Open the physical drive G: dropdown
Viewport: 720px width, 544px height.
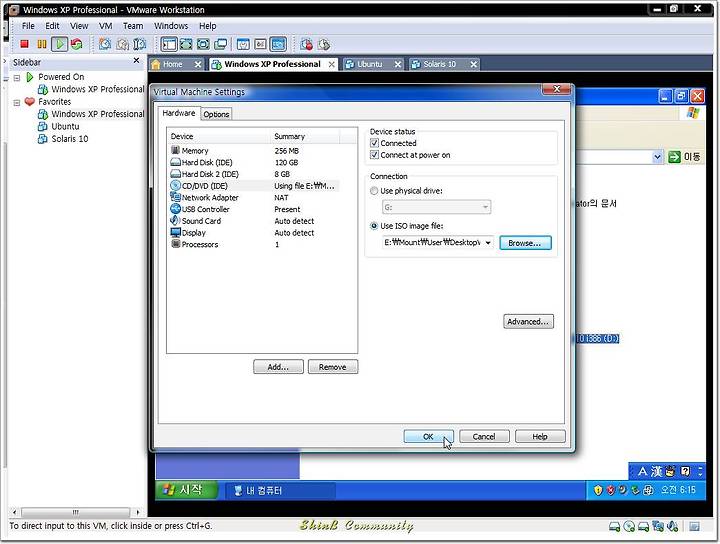[485, 207]
